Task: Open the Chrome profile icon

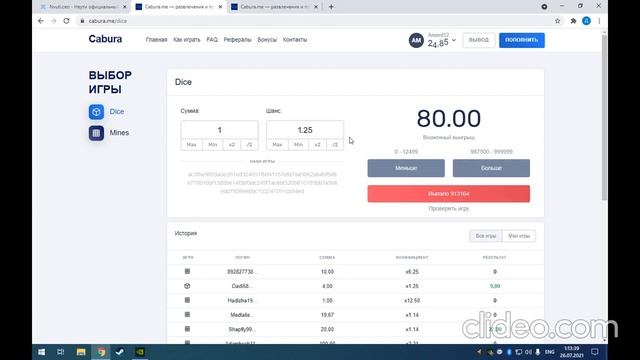Action: point(586,21)
